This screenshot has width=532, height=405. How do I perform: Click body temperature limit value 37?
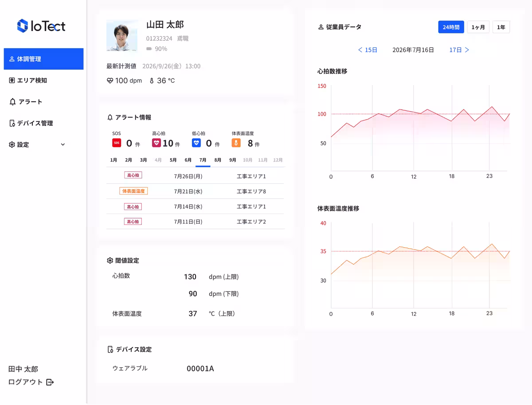point(193,313)
